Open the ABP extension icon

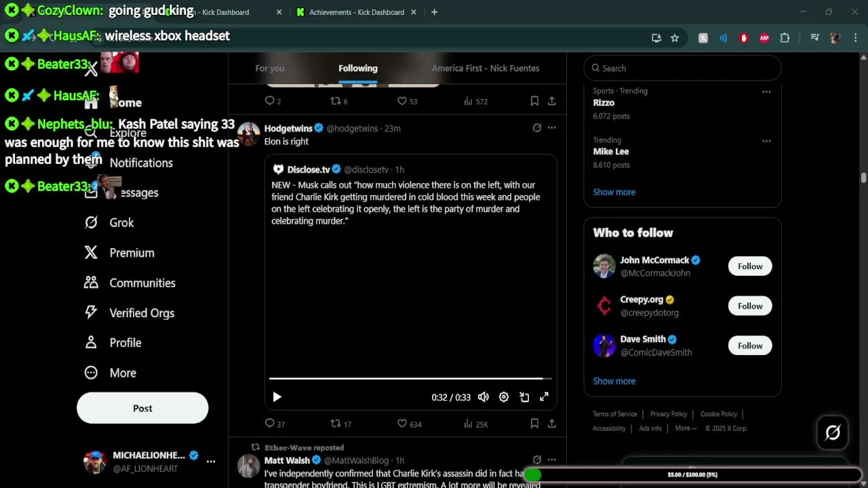764,38
